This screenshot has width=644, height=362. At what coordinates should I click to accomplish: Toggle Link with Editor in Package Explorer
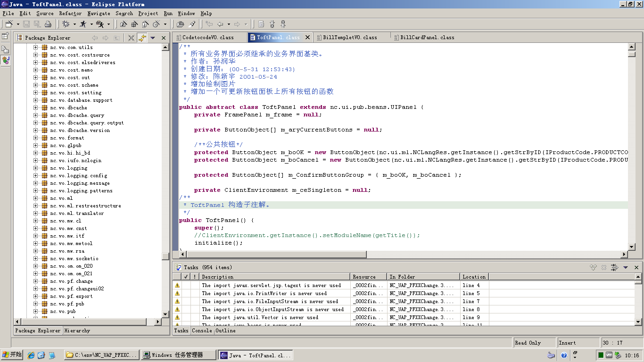click(x=142, y=38)
